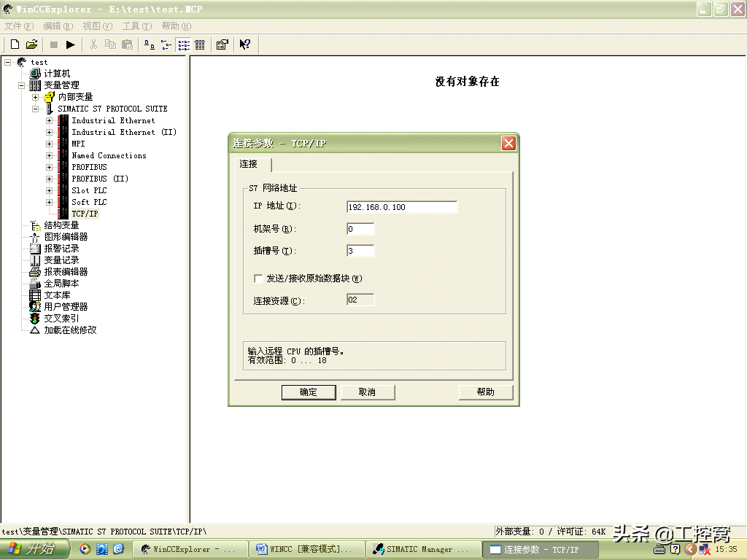This screenshot has width=747, height=560.
Task: Open the Properties toolbar icon
Action: (222, 44)
